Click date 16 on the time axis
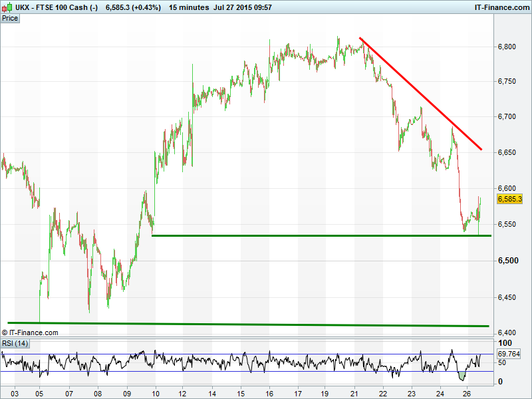 tap(269, 392)
